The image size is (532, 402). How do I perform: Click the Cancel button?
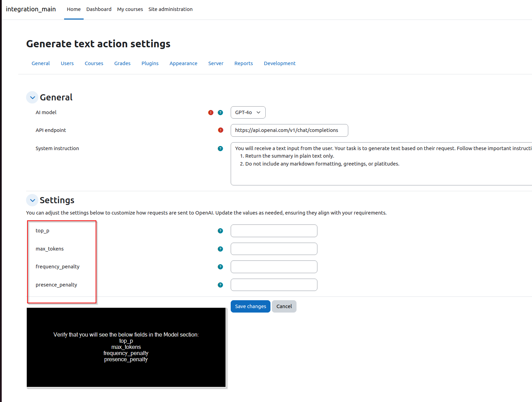tap(284, 306)
